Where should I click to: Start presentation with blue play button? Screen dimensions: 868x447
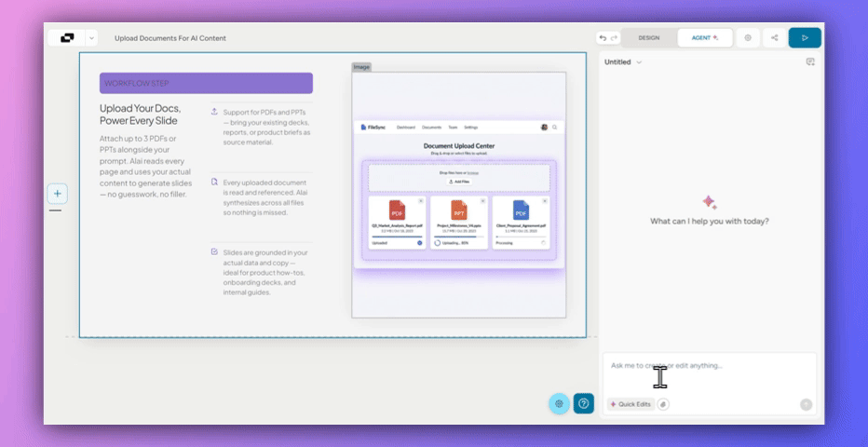click(805, 38)
